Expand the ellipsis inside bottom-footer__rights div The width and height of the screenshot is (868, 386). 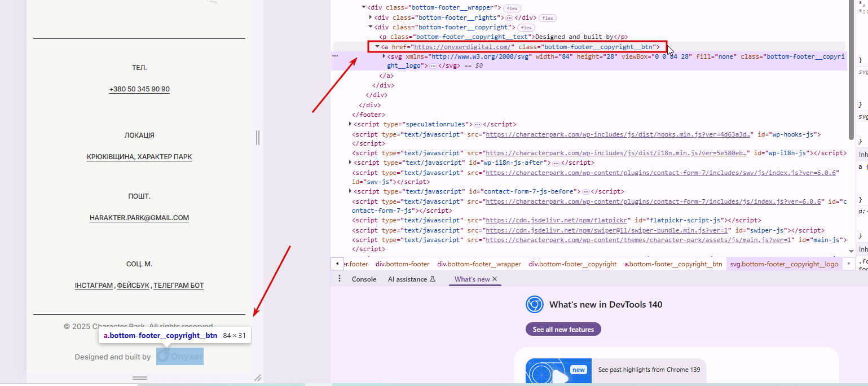[x=509, y=18]
